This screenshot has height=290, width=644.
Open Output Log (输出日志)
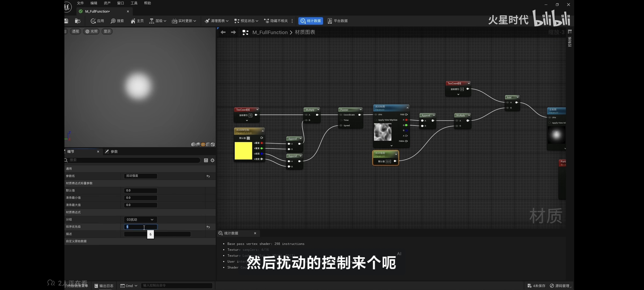(x=104, y=286)
